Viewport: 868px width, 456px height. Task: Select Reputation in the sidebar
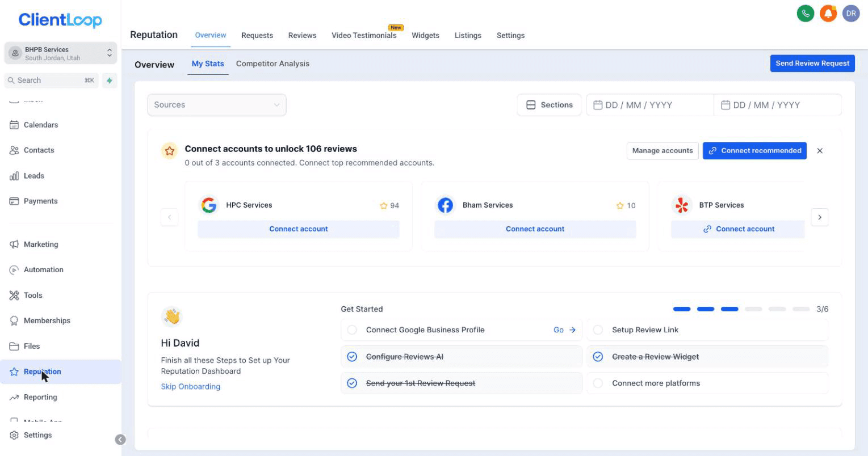61,371
